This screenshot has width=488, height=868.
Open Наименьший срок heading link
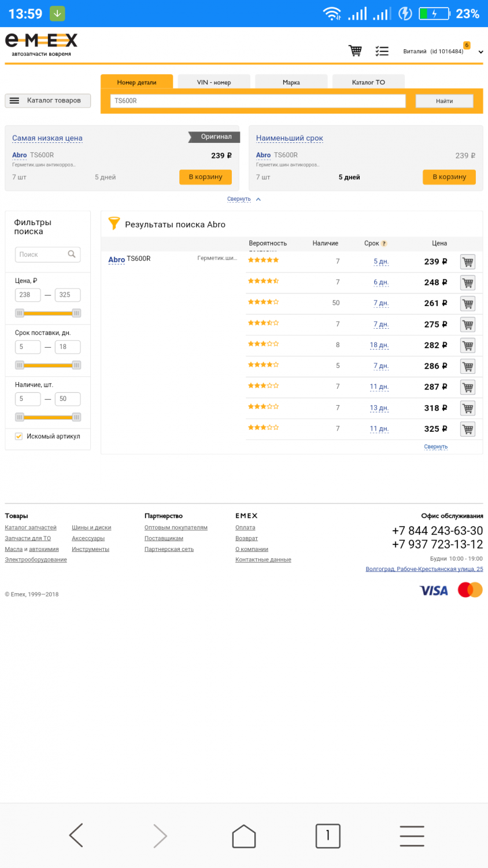[x=290, y=138]
